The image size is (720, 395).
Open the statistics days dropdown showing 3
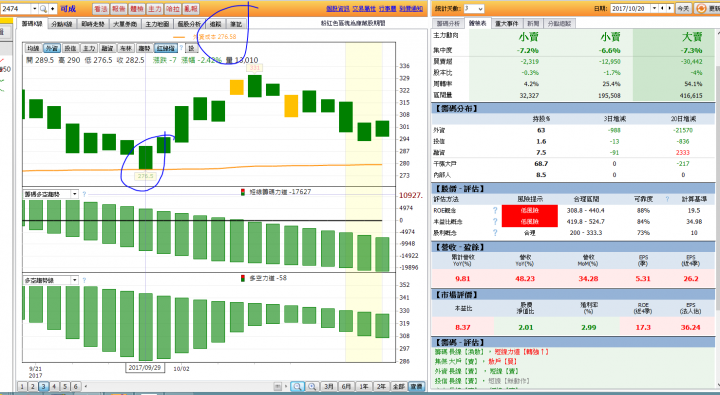pos(480,9)
